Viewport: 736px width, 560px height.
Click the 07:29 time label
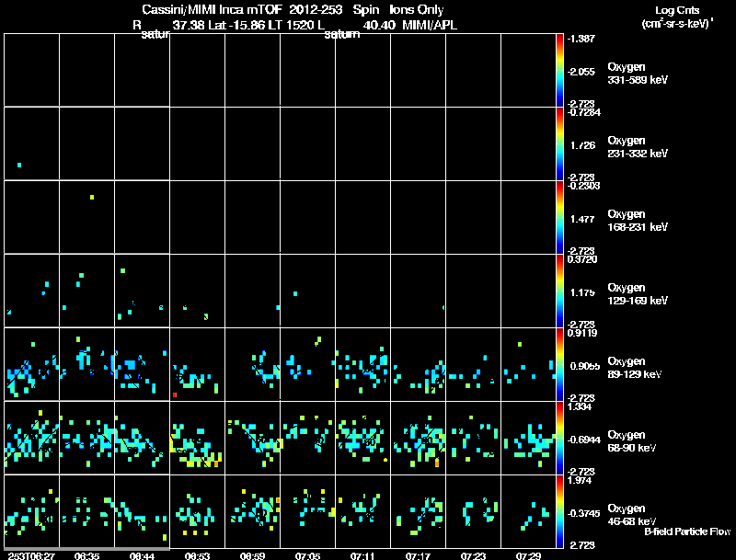click(528, 555)
